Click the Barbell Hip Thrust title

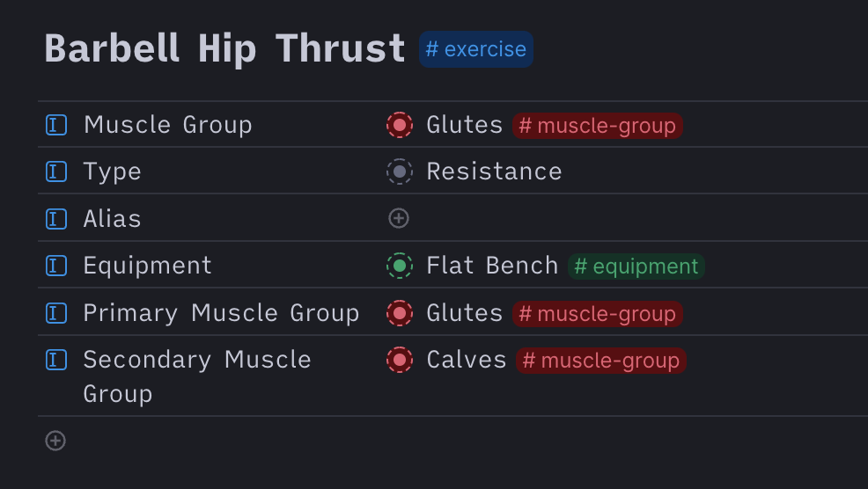224,48
